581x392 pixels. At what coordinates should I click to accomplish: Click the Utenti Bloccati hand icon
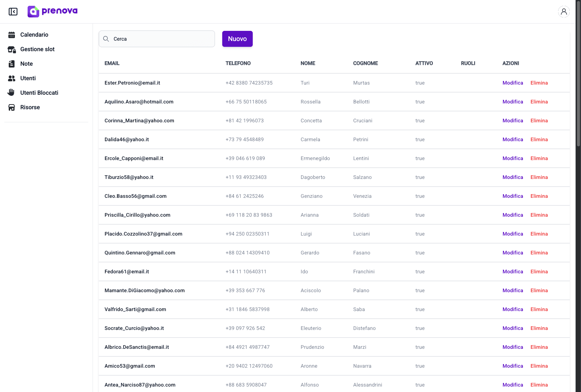point(11,93)
